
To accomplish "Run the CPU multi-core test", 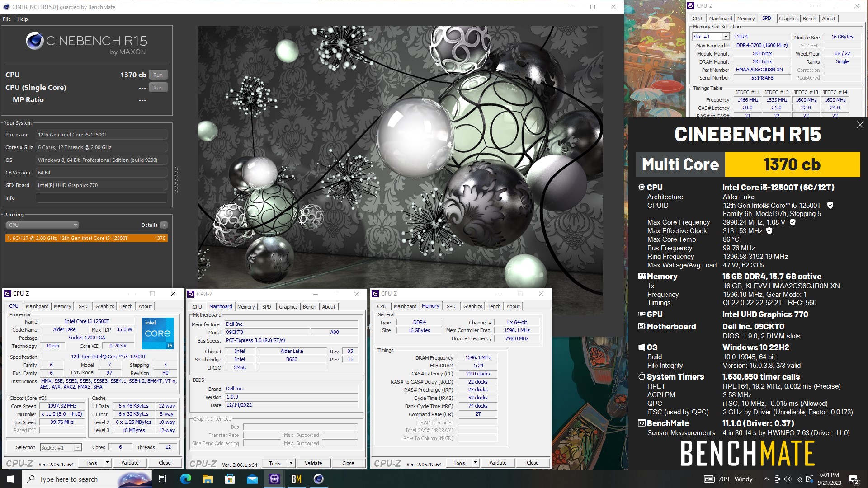I will 158,75.
